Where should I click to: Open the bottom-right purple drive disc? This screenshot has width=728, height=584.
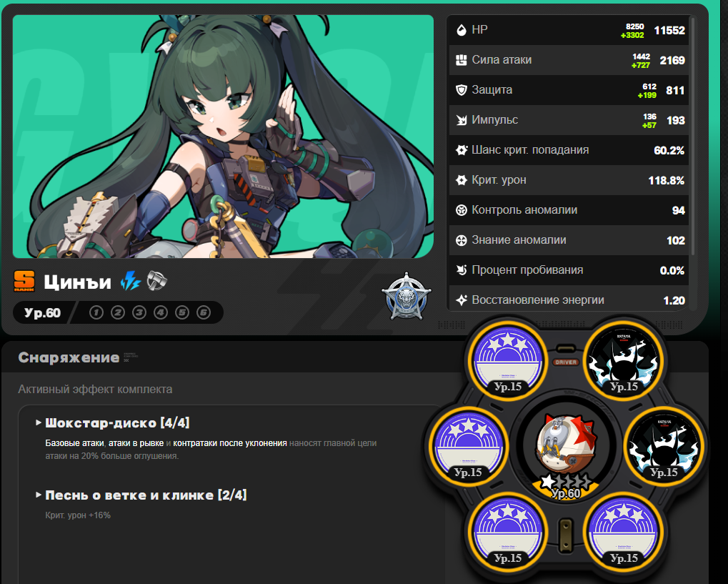[624, 532]
